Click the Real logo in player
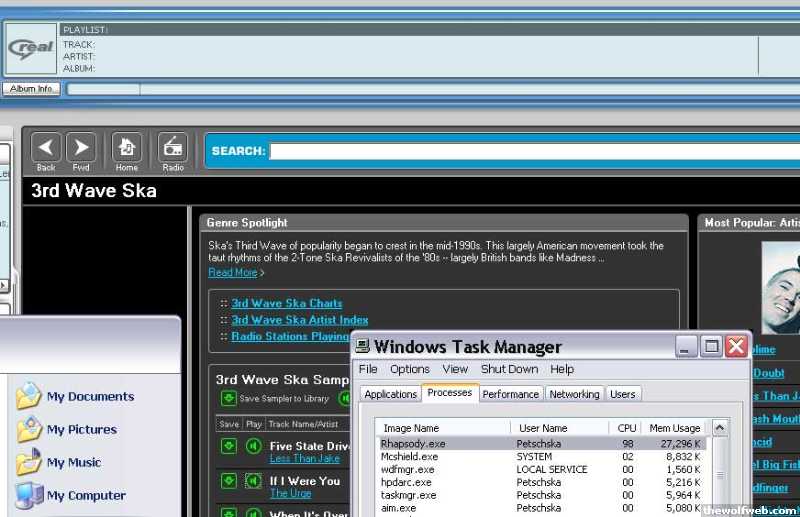 click(x=30, y=49)
